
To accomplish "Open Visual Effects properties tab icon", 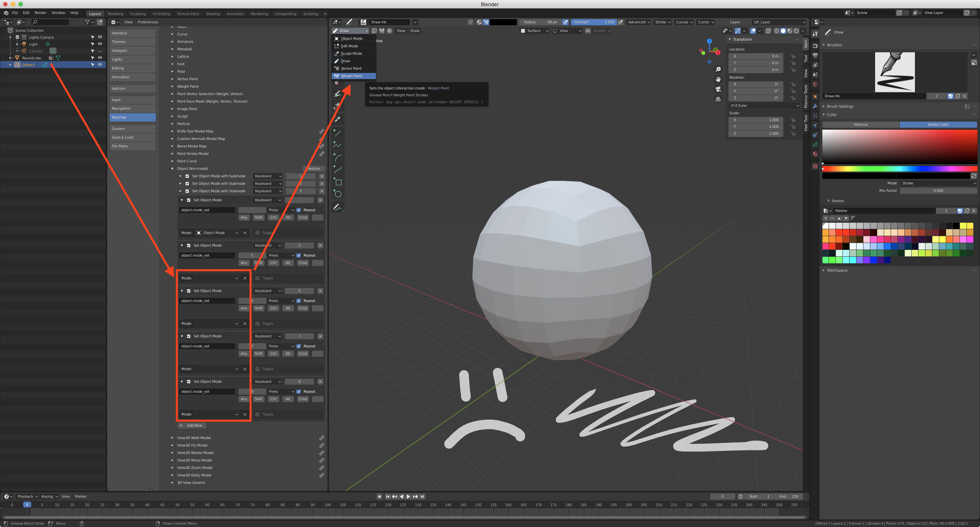I will (815, 116).
